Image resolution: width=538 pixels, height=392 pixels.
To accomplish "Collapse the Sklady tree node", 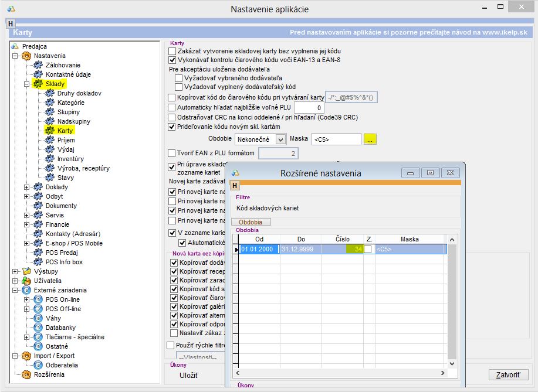I will tap(27, 84).
